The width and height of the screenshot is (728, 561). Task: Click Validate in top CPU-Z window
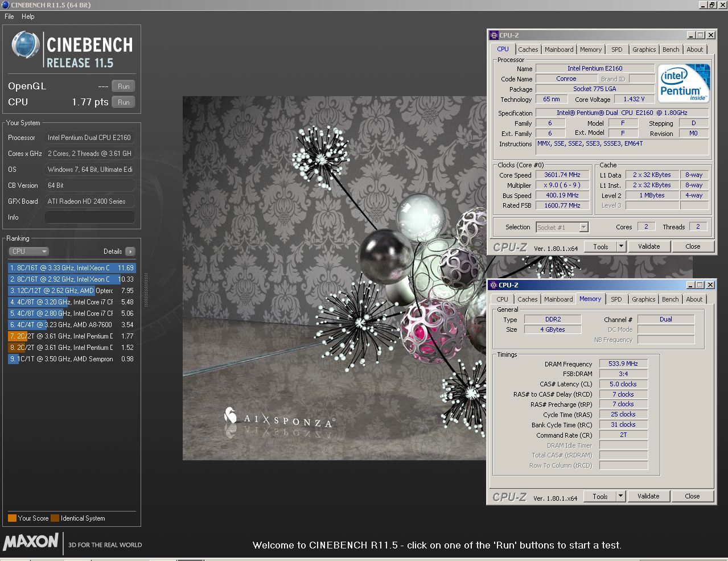(x=649, y=247)
